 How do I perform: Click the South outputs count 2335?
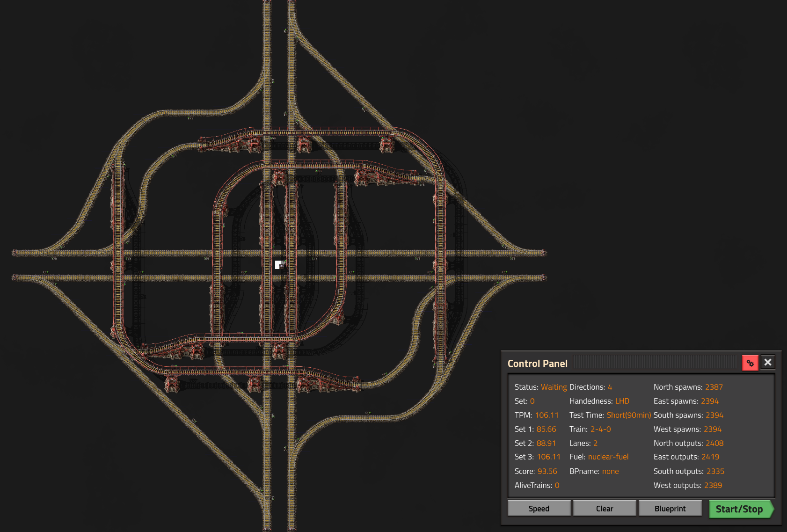(715, 472)
